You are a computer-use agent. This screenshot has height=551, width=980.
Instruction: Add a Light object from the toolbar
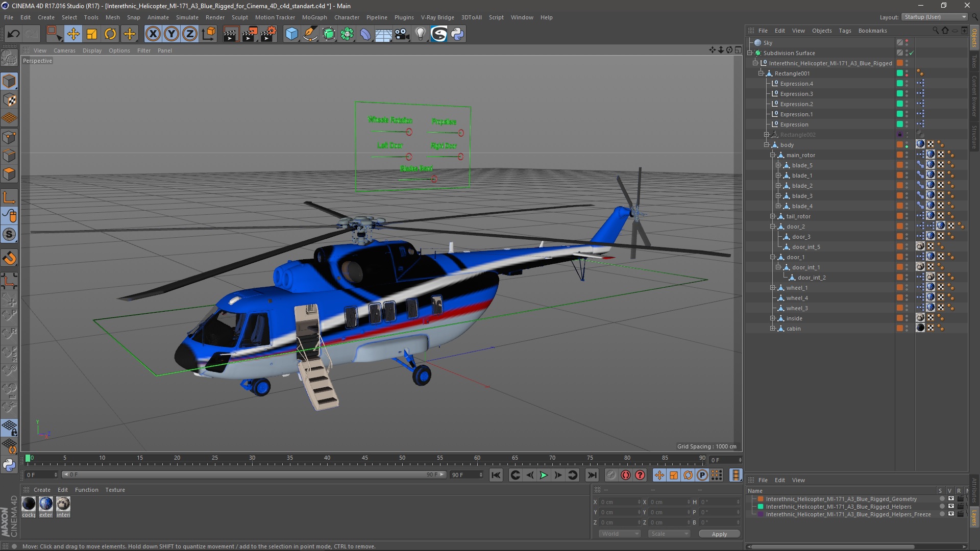coord(420,34)
